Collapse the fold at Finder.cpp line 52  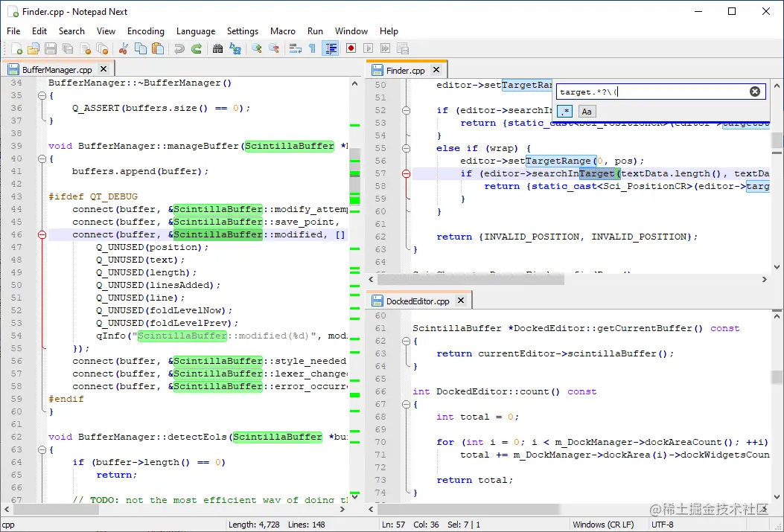click(406, 110)
